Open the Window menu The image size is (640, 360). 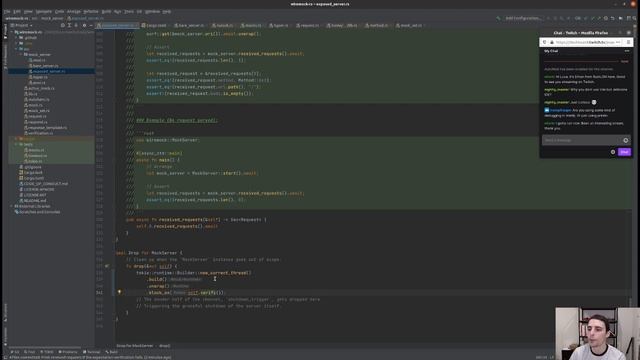pos(152,11)
